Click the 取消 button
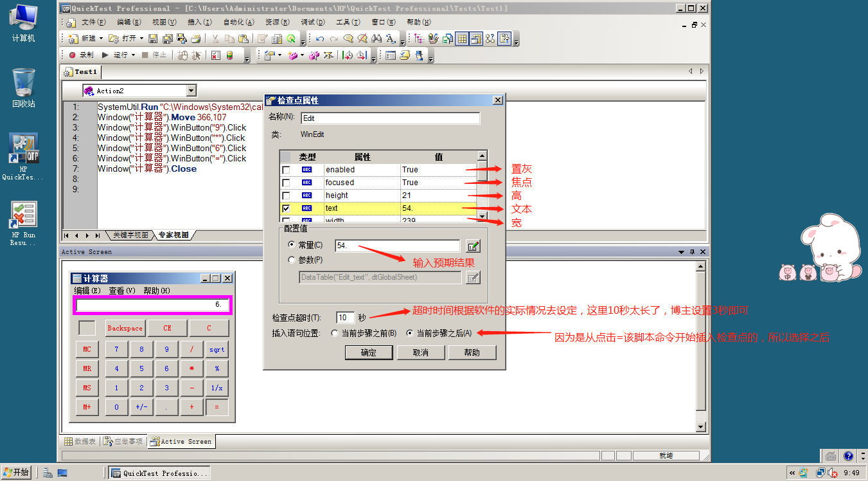This screenshot has height=481, width=868. pyautogui.click(x=420, y=352)
